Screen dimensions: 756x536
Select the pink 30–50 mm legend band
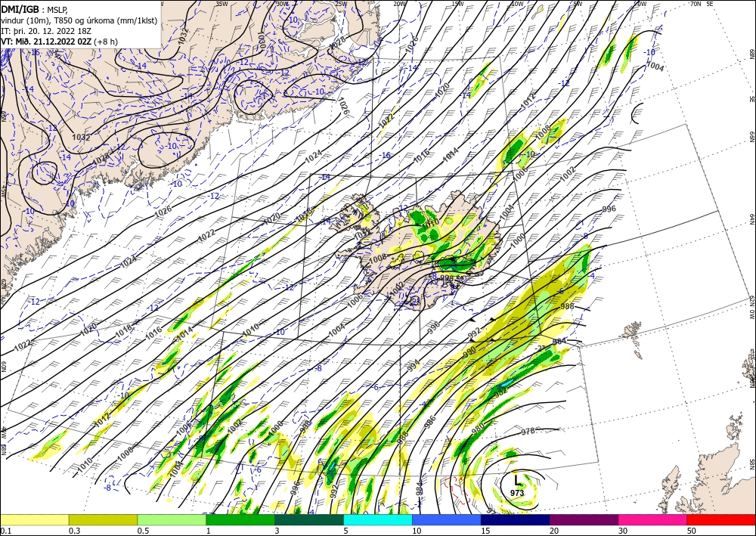click(x=653, y=520)
